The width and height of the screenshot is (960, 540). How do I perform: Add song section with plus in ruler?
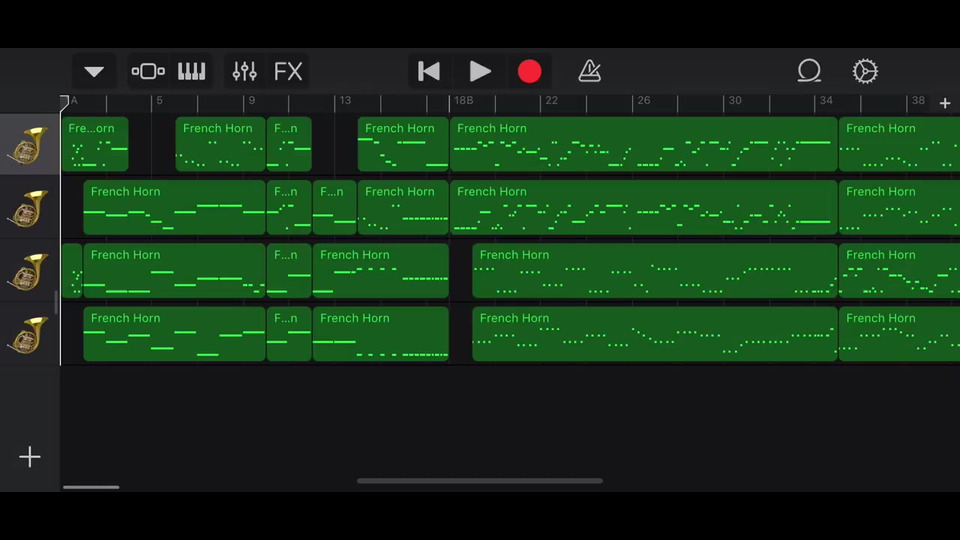(x=945, y=103)
